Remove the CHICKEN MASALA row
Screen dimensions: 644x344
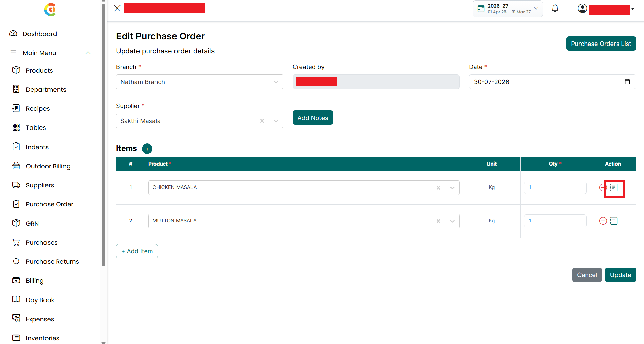[x=603, y=187]
